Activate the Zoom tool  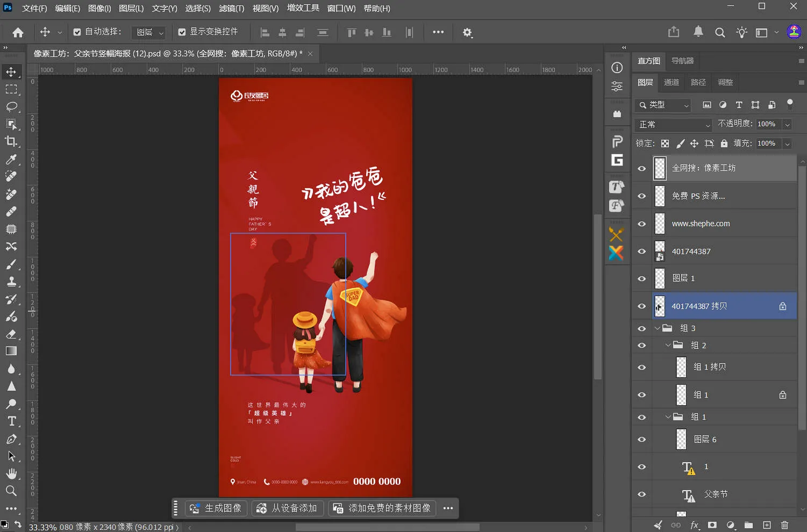11,491
